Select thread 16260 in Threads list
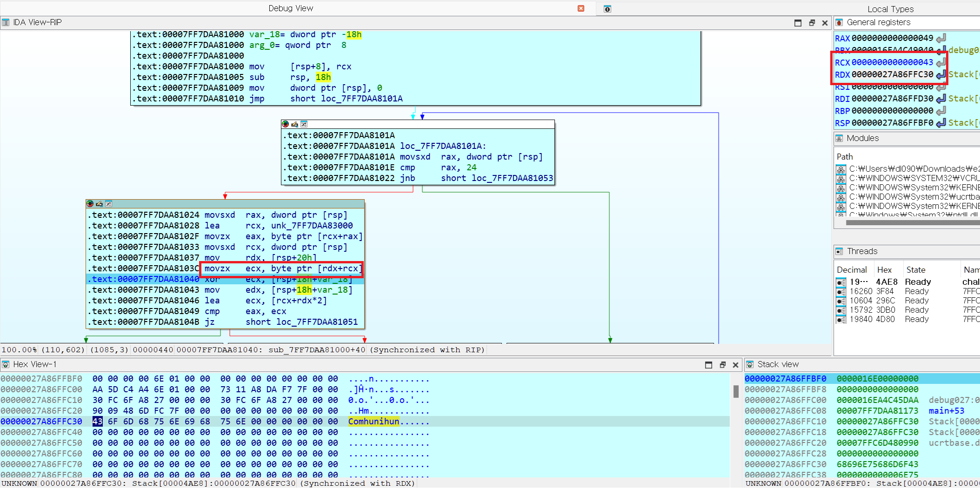Viewport: 980px width, 503px height. (x=860, y=291)
